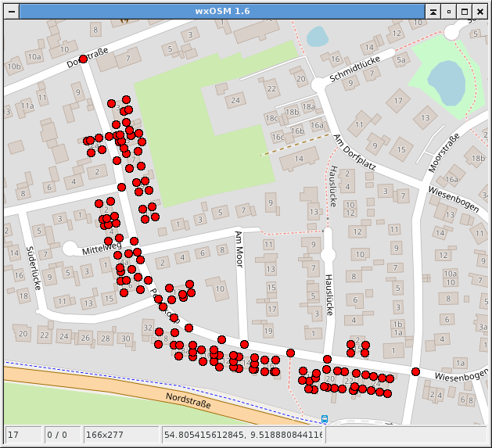Click the Am Moor street label
492x448 pixels.
coord(239,248)
